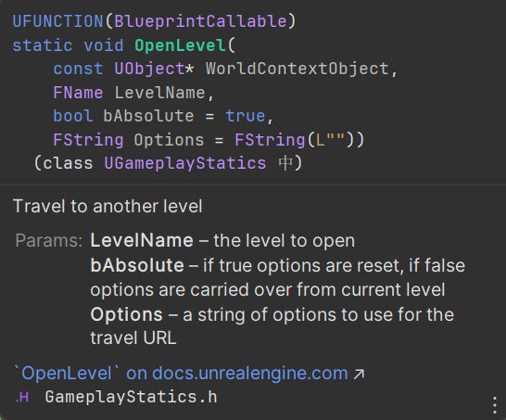Image resolution: width=506 pixels, height=420 pixels.
Task: Click the OpenLevel function name
Action: click(x=181, y=45)
